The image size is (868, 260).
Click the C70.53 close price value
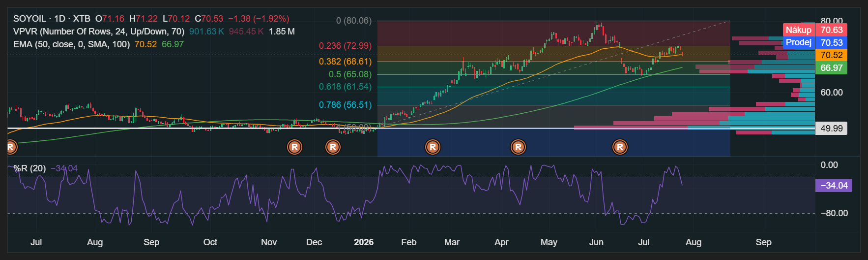[x=209, y=19]
